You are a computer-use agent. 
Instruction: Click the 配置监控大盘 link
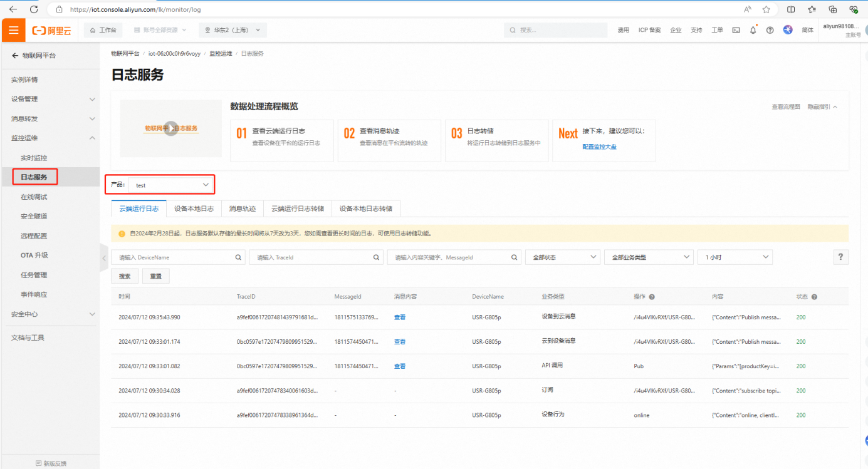pyautogui.click(x=599, y=147)
